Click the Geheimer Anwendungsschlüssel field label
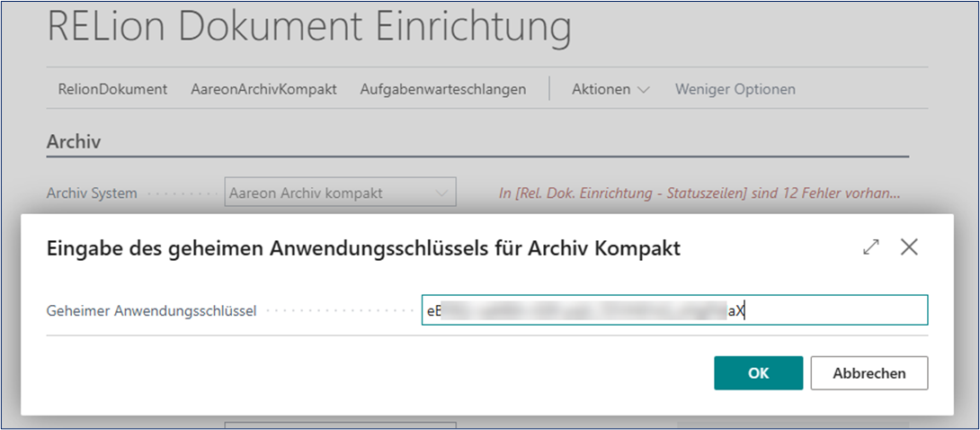Image resolution: width=980 pixels, height=430 pixels. [x=152, y=310]
